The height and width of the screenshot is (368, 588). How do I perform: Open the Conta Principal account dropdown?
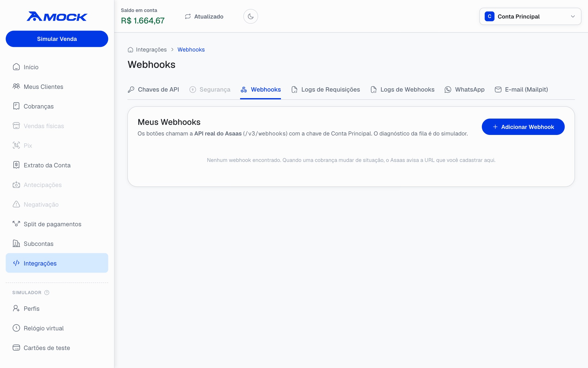click(530, 16)
